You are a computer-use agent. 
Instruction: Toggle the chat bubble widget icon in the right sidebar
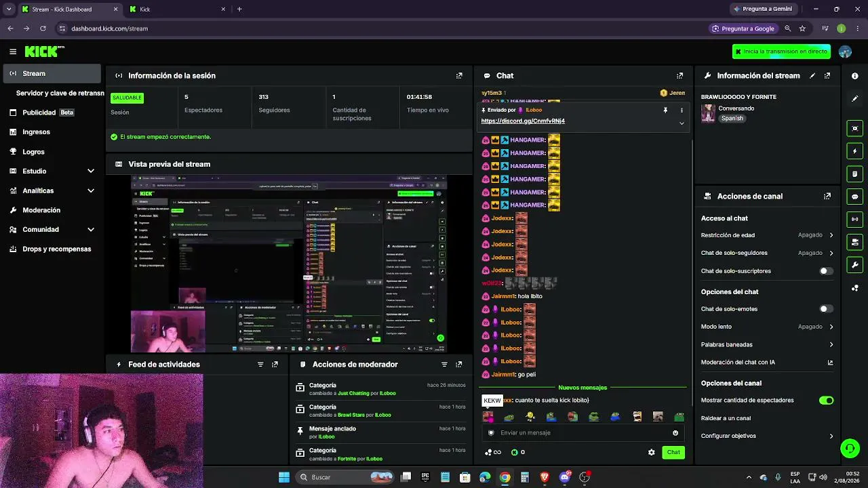point(854,197)
